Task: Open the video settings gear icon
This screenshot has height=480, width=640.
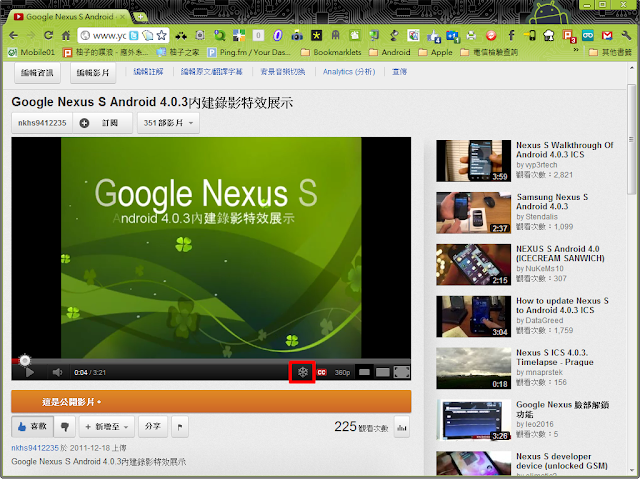Action: pyautogui.click(x=302, y=372)
